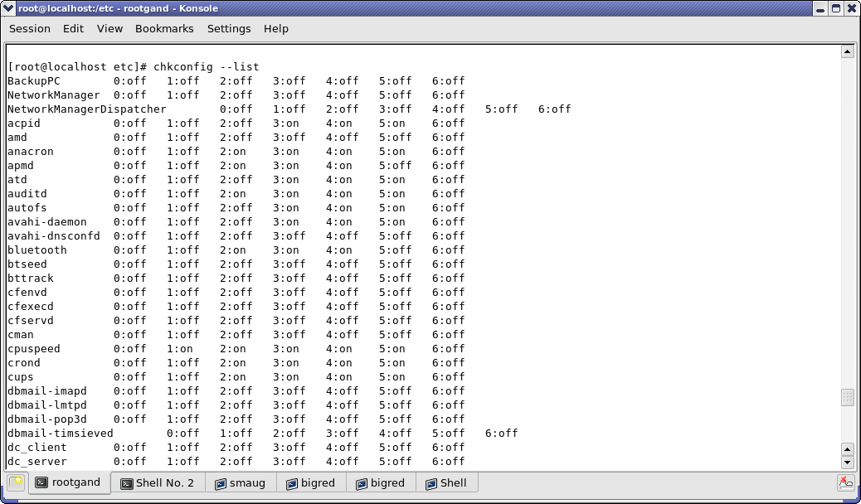The width and height of the screenshot is (861, 504).
Task: Click the 'auditd' service name
Action: pos(27,194)
